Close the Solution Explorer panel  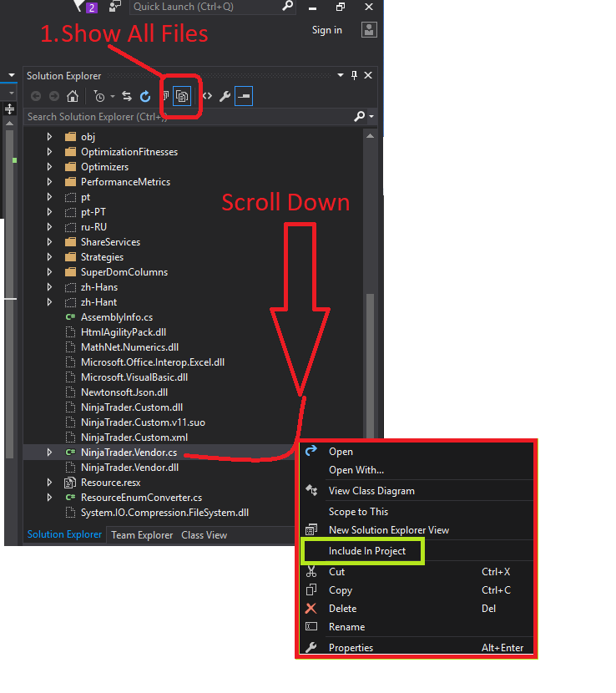(x=367, y=76)
